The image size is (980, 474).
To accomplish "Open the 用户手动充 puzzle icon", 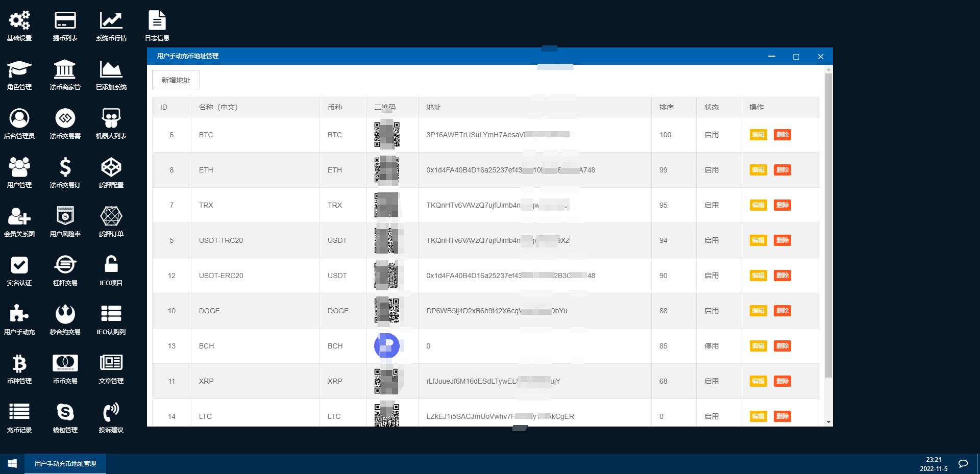I will [x=19, y=314].
